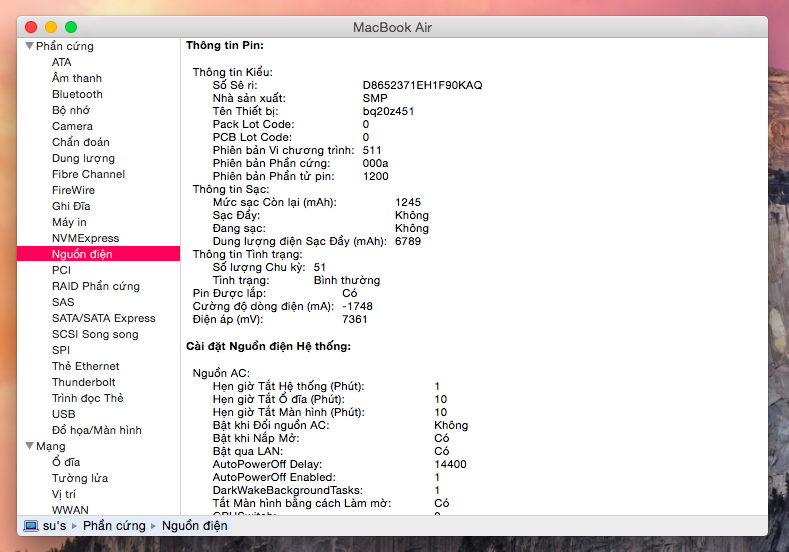The width and height of the screenshot is (789, 552).
Task: Click device name bq20z451
Action: [388, 111]
